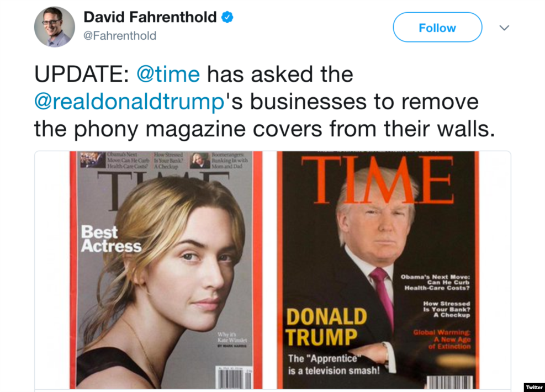Open the @time mention link

point(168,74)
